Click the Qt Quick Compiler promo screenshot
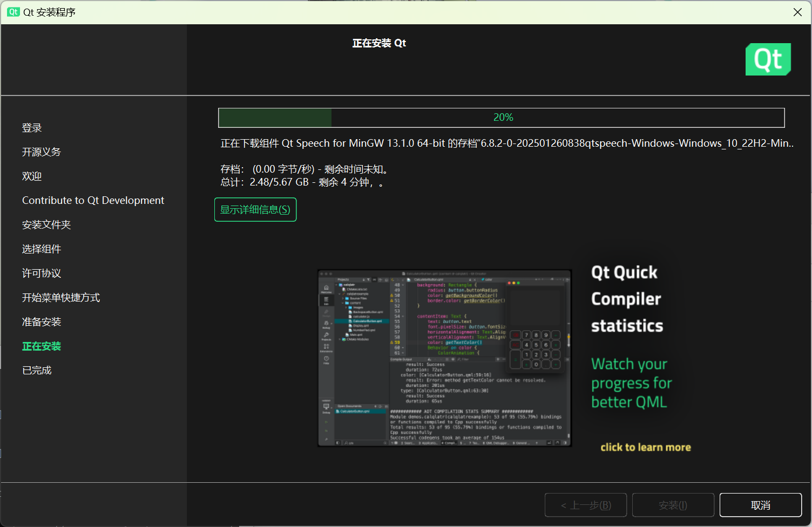This screenshot has width=812, height=527. tap(444, 358)
